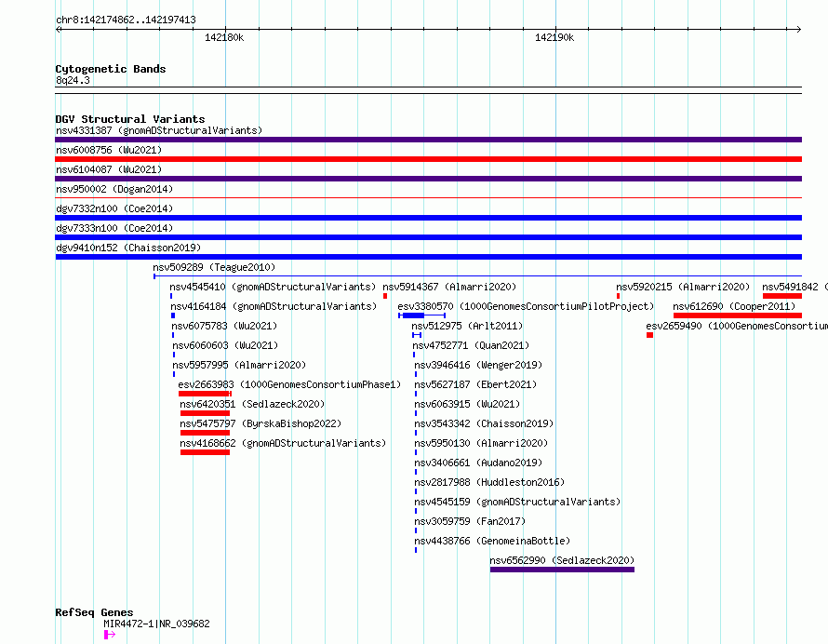The height and width of the screenshot is (644, 828).
Task: Open dgv7332n100 (Coe2014) variant label
Action: [x=114, y=208]
